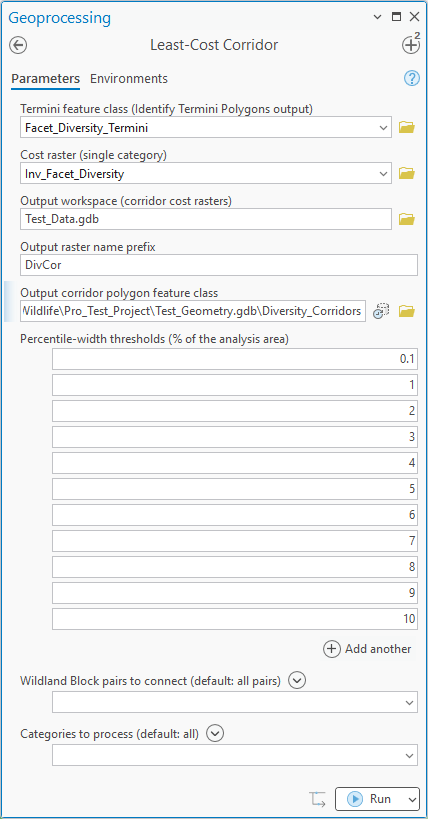Screen dimensions: 428x819
Task: Click the threshold field containing 0.1
Action: coord(235,359)
